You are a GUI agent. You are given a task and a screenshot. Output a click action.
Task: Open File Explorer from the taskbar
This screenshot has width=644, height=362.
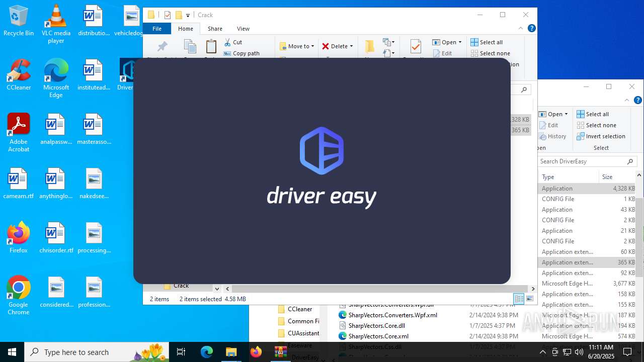point(231,352)
